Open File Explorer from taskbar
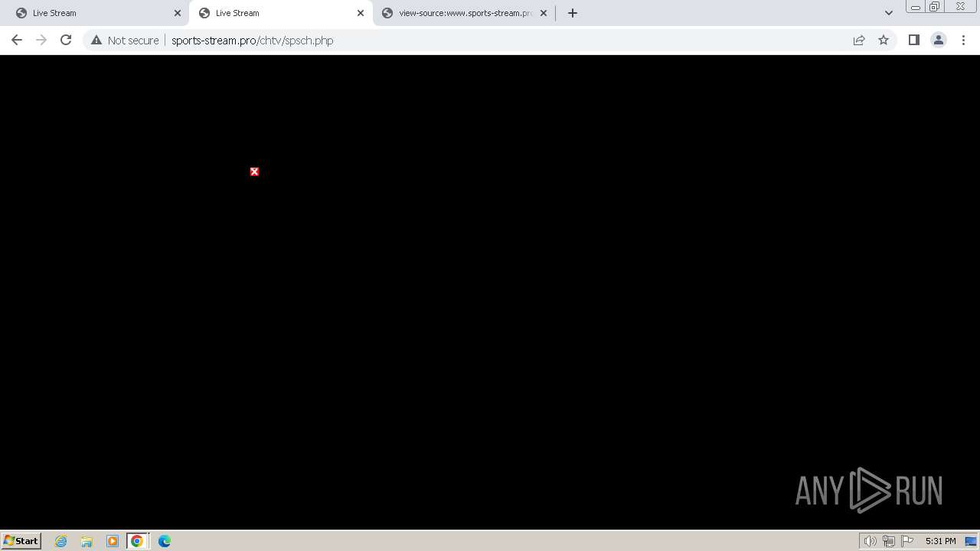This screenshot has height=551, width=980. [x=87, y=541]
